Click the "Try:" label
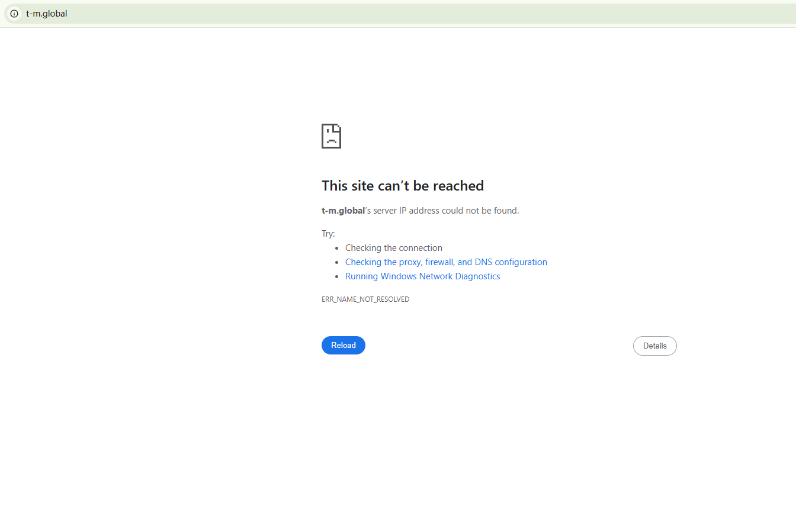The width and height of the screenshot is (796, 532). coord(328,234)
